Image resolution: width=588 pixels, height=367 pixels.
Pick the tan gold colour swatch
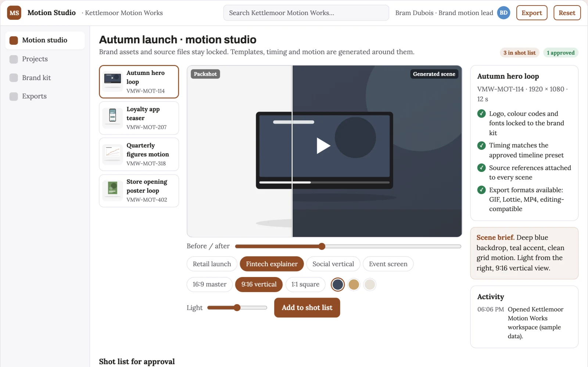pos(354,284)
